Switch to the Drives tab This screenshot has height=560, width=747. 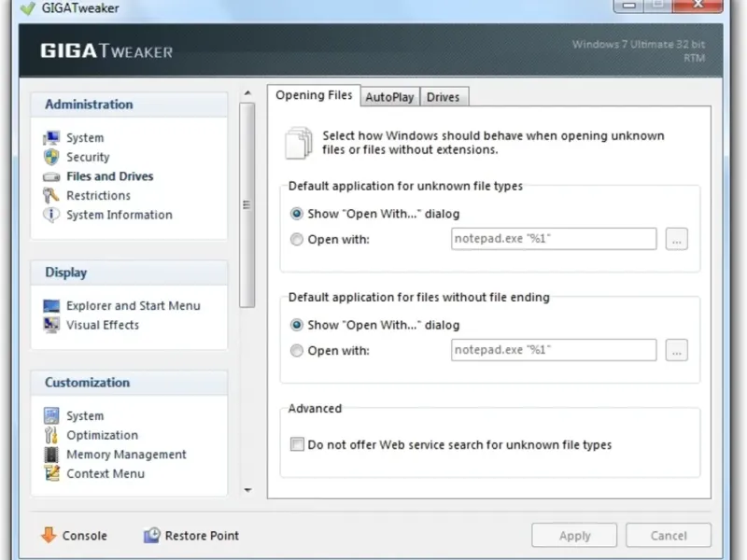point(443,97)
